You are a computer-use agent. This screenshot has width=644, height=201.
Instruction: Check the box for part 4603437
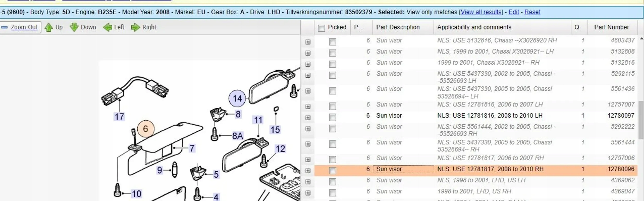click(333, 42)
